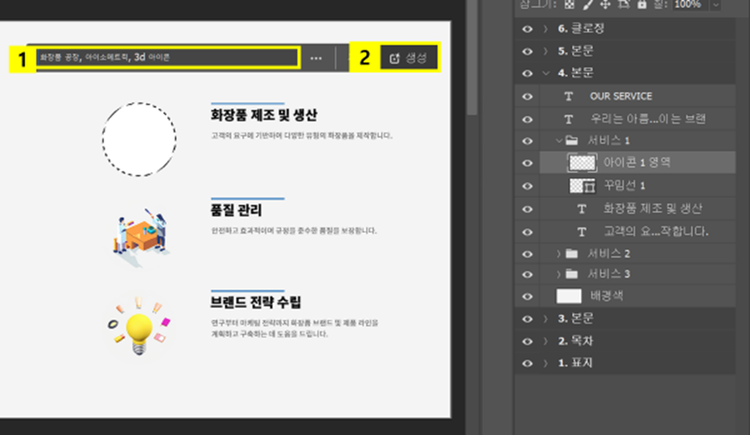Toggle visibility of 꾸밈선 1 layer
This screenshot has height=435, width=750.
click(x=527, y=186)
